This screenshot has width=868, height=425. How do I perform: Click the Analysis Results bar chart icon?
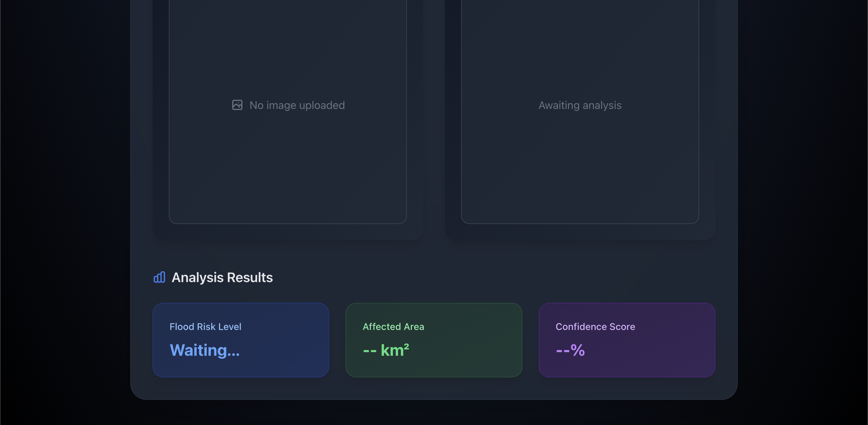click(159, 277)
